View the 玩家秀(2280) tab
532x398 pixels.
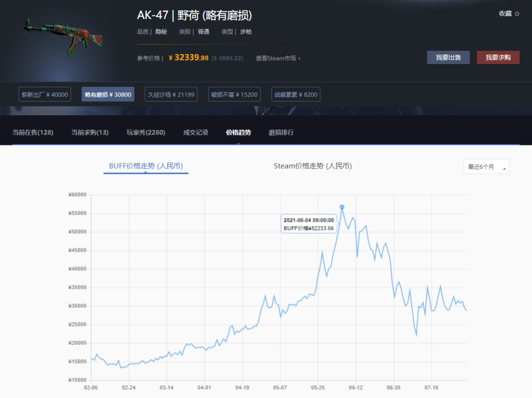pos(145,132)
